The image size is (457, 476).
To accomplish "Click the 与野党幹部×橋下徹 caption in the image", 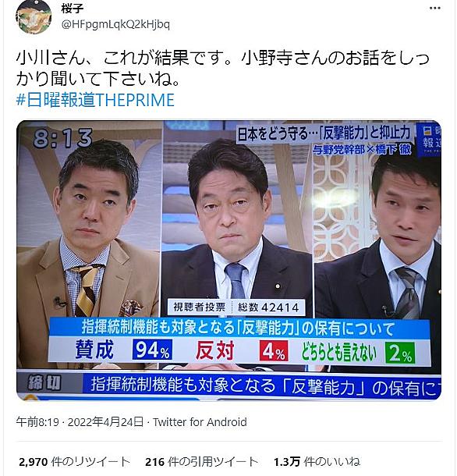I will point(362,149).
